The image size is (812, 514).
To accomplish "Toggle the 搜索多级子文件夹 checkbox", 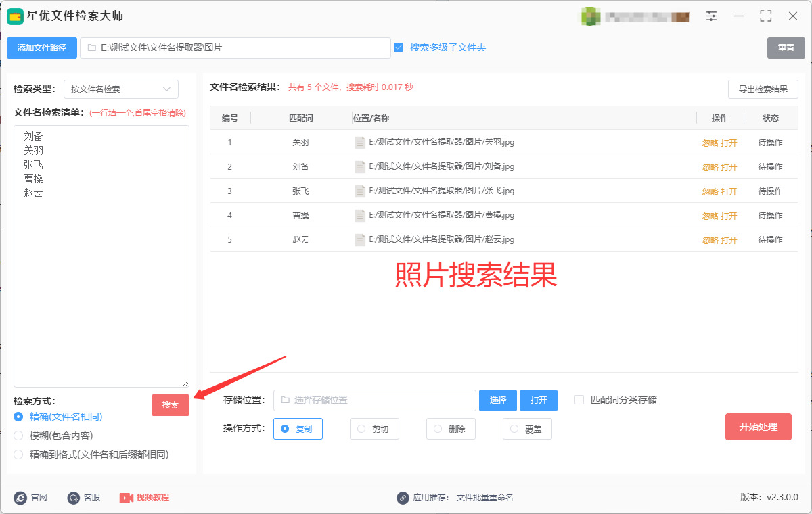I will 399,47.
